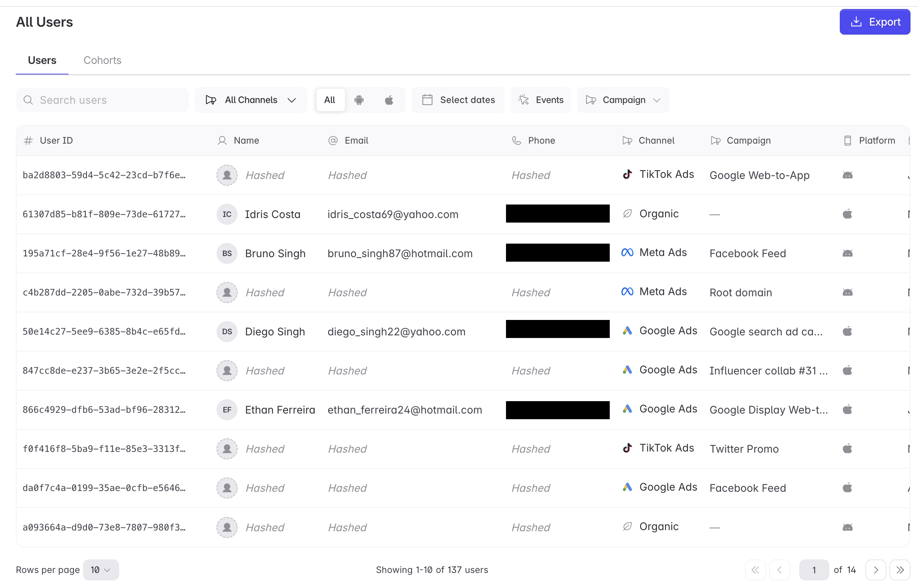Select the All platforms toggle
918x588 pixels.
pyautogui.click(x=330, y=100)
